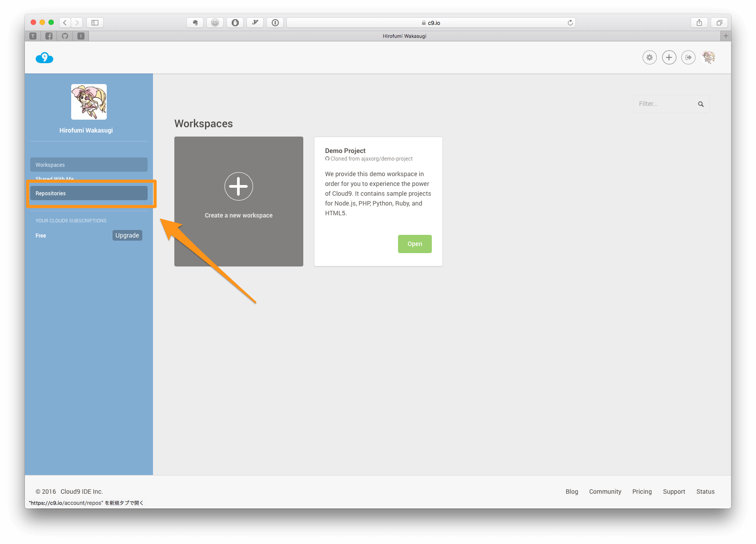Click the Demo Project title
This screenshot has width=756, height=544.
345,151
